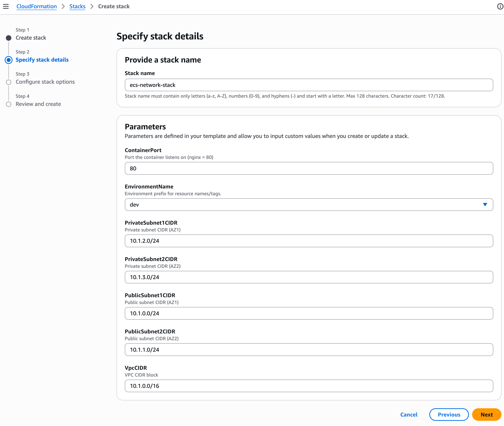Select the Step 3 Configure stack options indicator

pyautogui.click(x=9, y=82)
